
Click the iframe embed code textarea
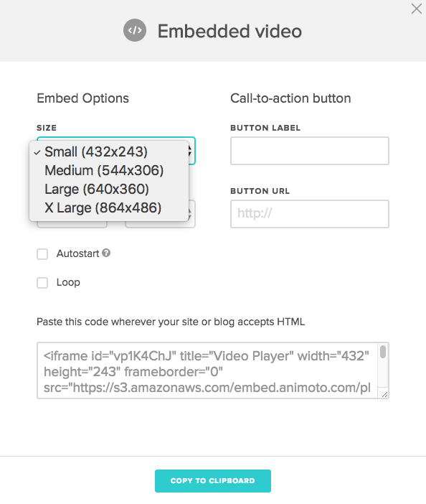(207, 370)
